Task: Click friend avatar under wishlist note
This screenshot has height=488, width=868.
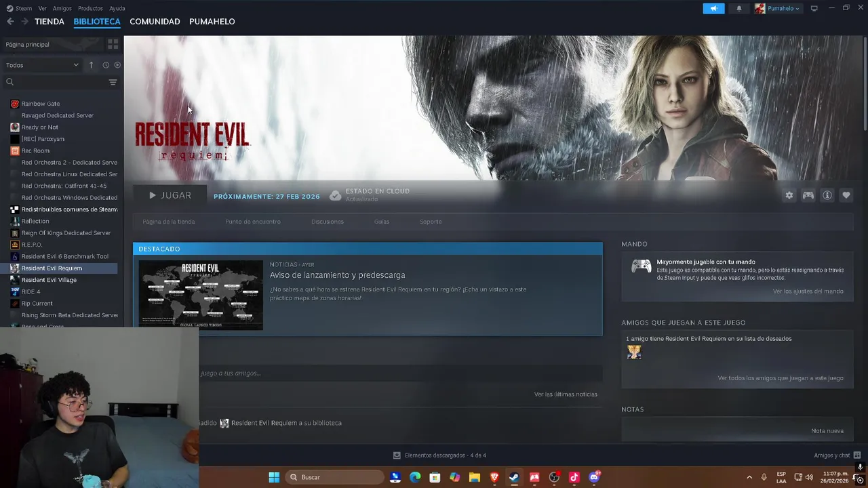Action: click(634, 352)
